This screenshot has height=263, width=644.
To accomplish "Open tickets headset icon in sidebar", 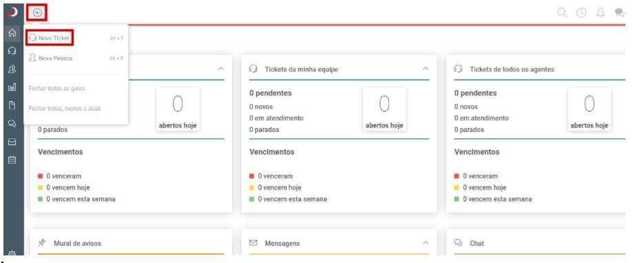I will 12,51.
